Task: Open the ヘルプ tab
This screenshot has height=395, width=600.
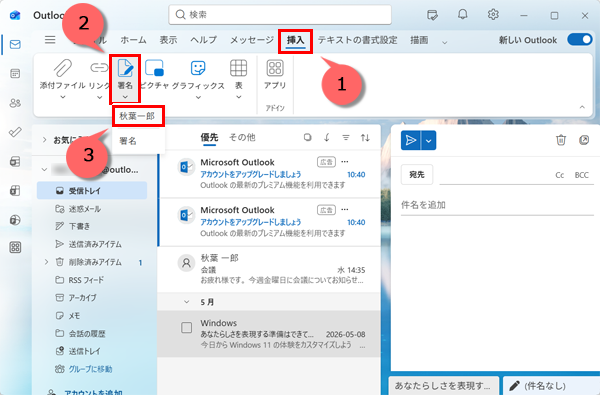Action: (204, 40)
